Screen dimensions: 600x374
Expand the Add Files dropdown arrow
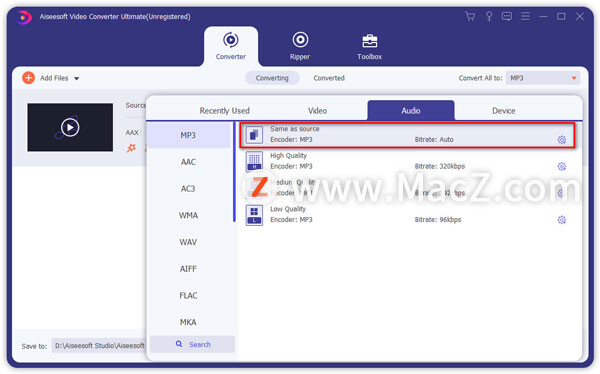[x=77, y=78]
